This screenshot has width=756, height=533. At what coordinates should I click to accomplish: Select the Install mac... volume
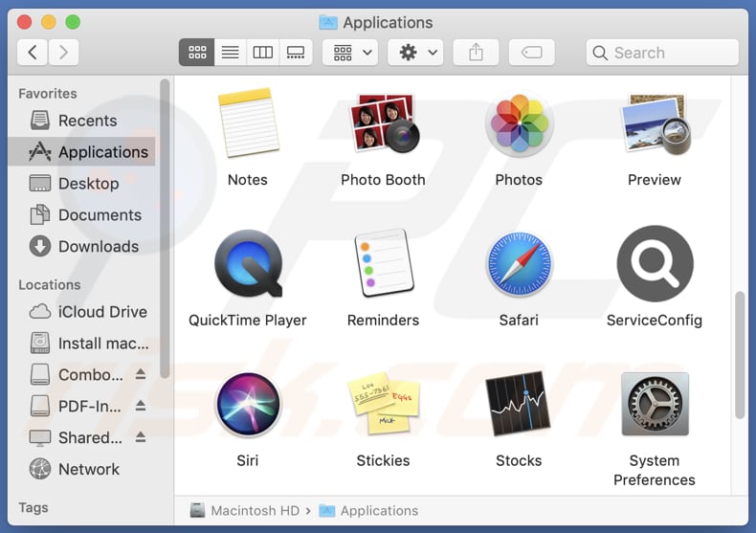[x=82, y=344]
